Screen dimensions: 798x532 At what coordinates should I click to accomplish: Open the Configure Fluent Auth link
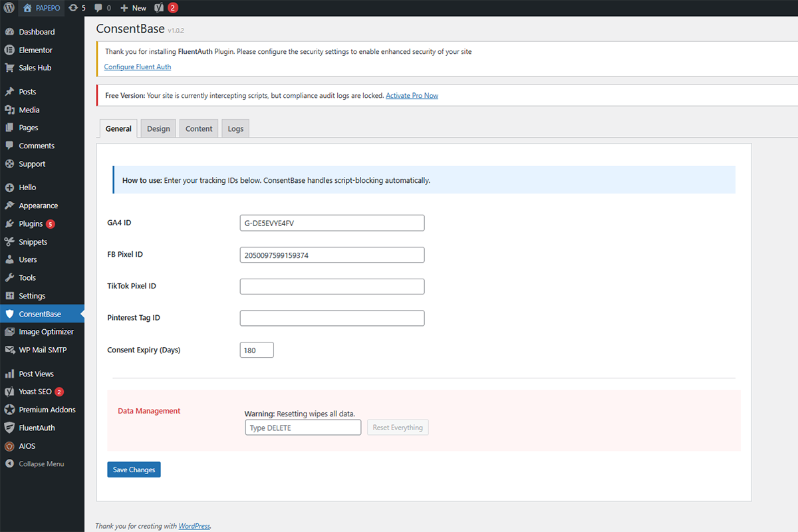[137, 66]
